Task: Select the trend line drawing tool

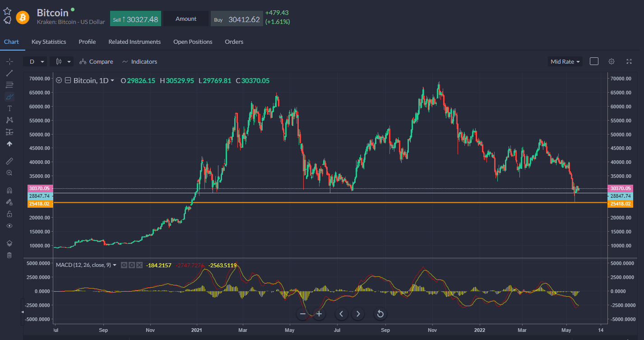Action: (x=9, y=73)
